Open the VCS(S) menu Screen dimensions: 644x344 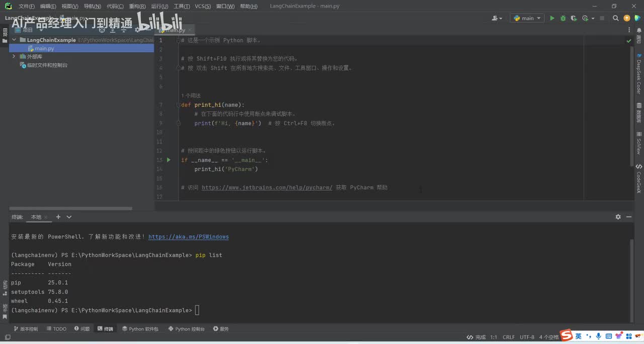click(203, 6)
